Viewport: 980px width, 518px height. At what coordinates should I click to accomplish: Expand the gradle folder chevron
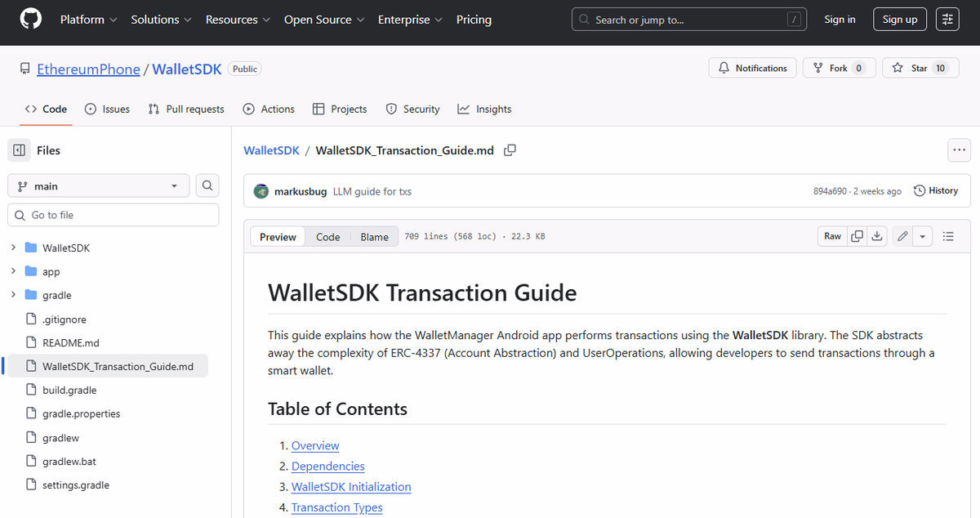pyautogui.click(x=13, y=295)
